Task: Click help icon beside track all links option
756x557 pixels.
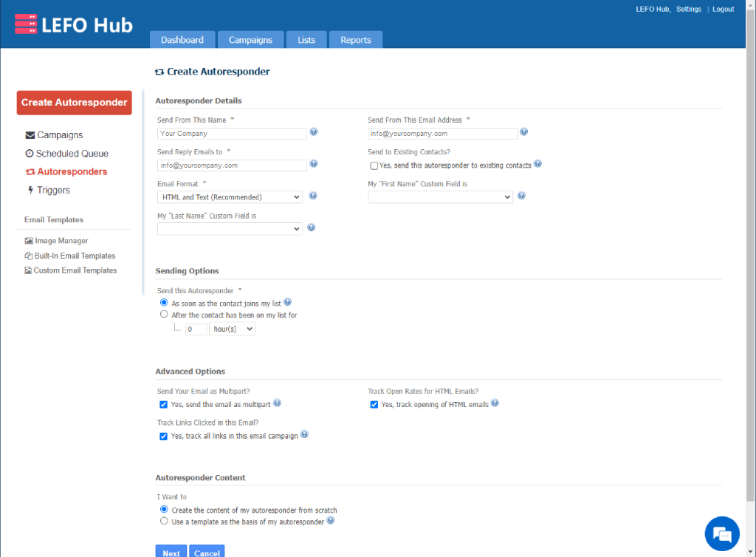Action: tap(304, 435)
